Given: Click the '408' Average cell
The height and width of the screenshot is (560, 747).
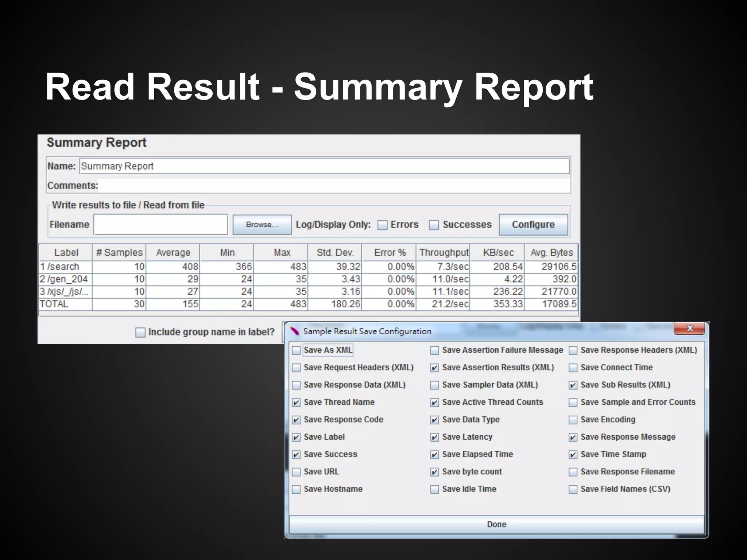Looking at the screenshot, I should click(x=173, y=267).
